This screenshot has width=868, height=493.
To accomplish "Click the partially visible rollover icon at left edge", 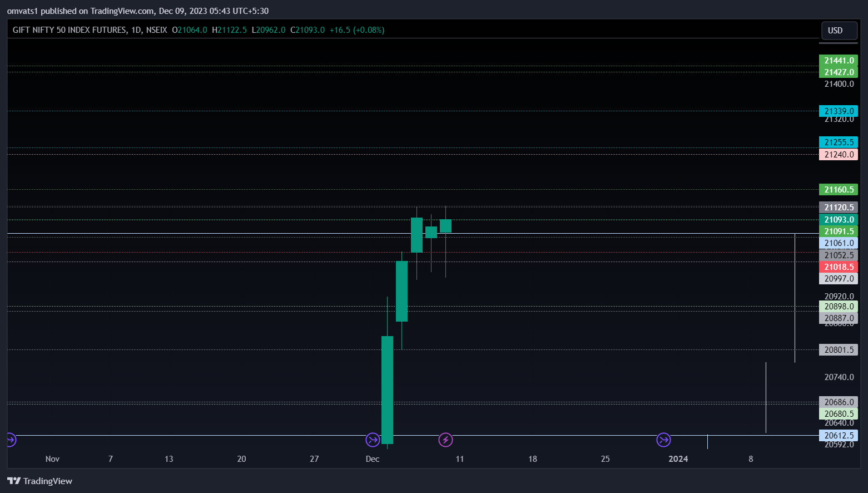I will (11, 440).
